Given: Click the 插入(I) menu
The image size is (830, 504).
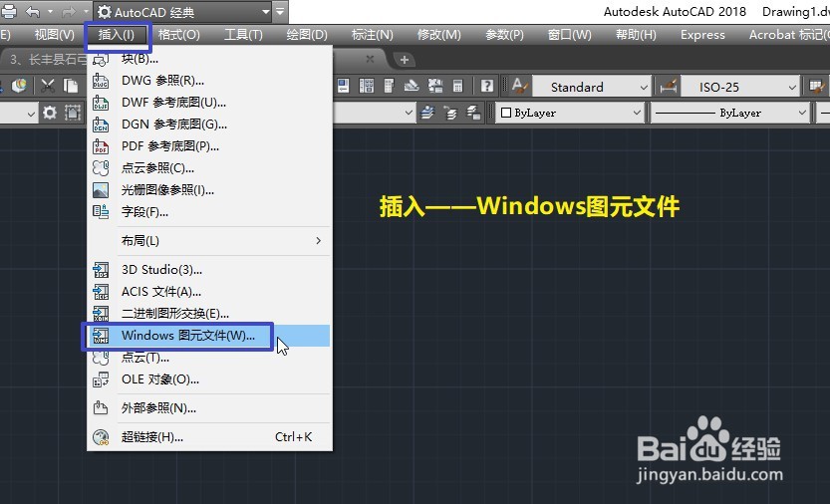Looking at the screenshot, I should click(x=117, y=35).
